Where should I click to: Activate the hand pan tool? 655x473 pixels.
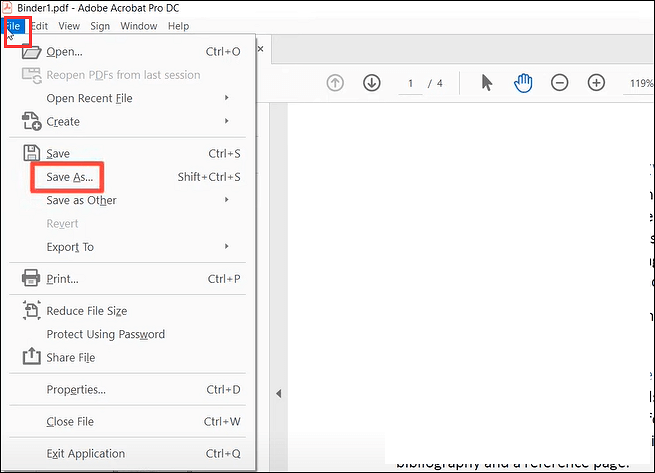(522, 83)
